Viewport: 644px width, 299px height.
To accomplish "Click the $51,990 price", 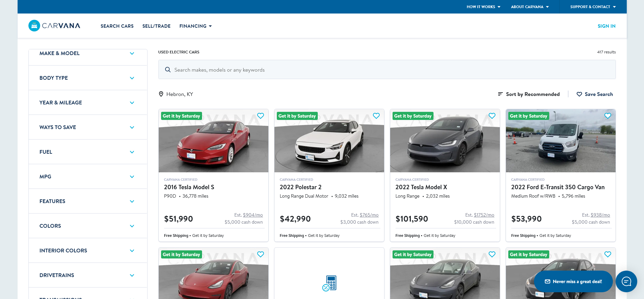I will click(x=178, y=219).
